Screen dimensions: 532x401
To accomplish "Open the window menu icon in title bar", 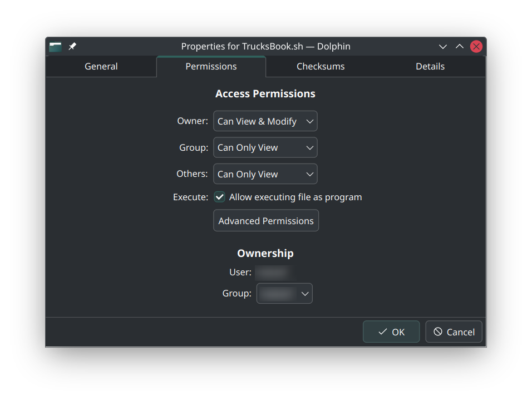I will click(x=55, y=47).
